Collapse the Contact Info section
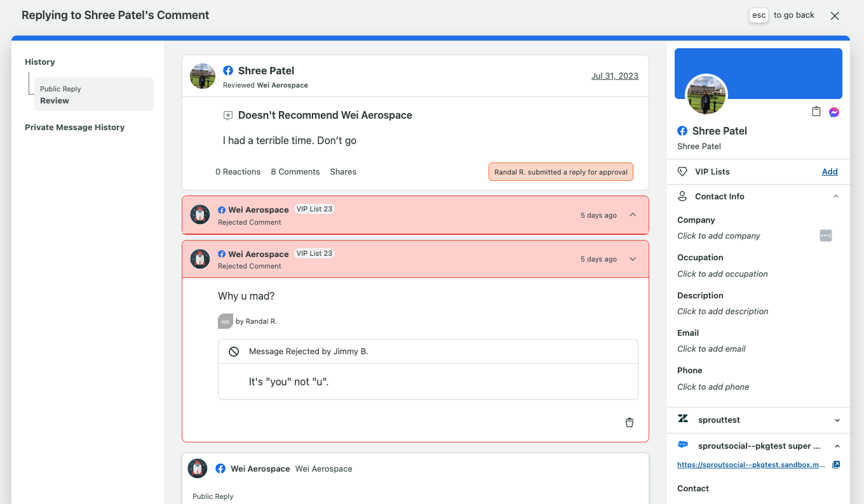The image size is (864, 504). coord(836,196)
